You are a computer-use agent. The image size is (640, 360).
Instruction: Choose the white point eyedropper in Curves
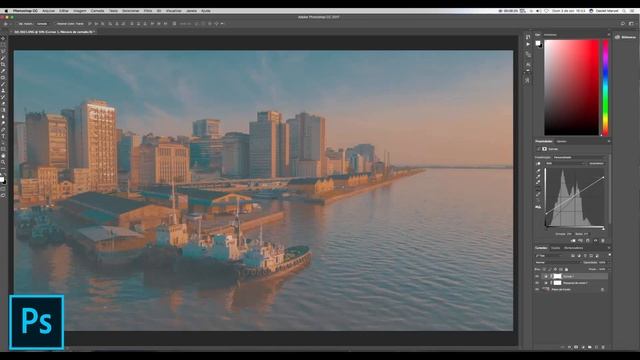[538, 182]
